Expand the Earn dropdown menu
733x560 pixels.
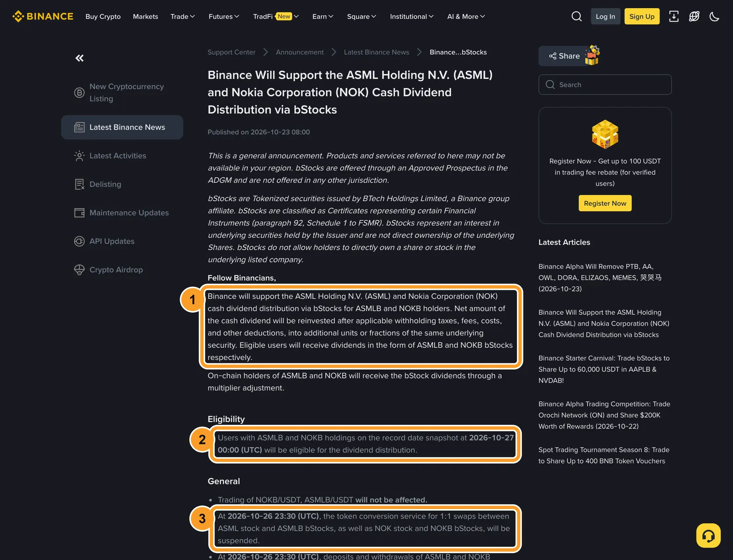[x=323, y=16]
